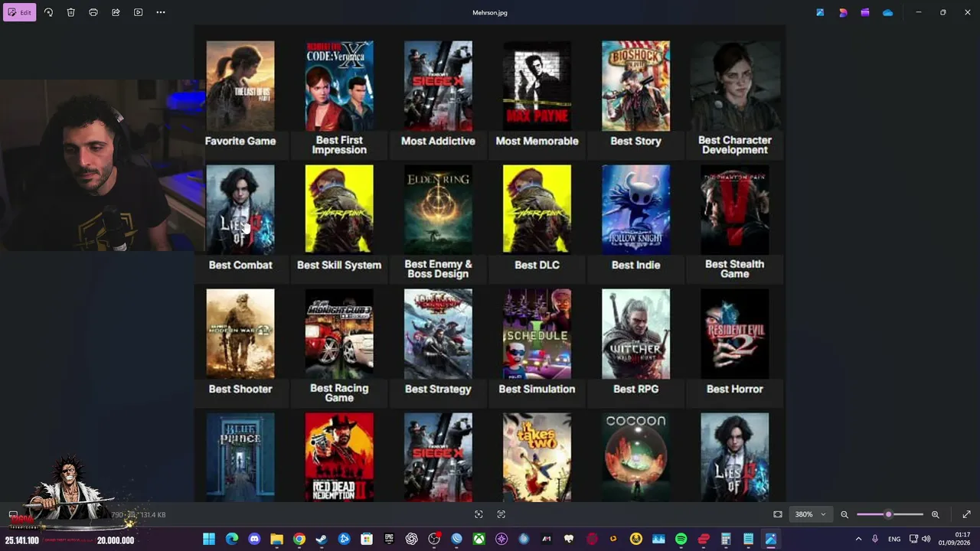This screenshot has width=980, height=551.
Task: Click the visual search scan icon
Action: click(479, 514)
